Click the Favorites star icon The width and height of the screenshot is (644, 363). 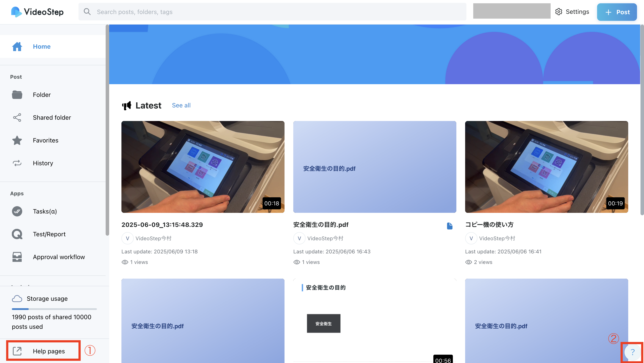click(x=17, y=140)
